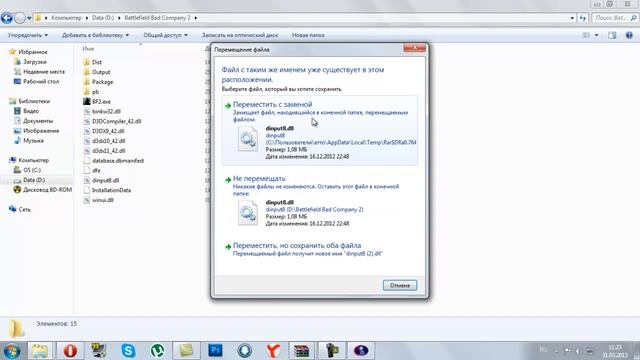Select the 'pb' folder

click(x=96, y=92)
